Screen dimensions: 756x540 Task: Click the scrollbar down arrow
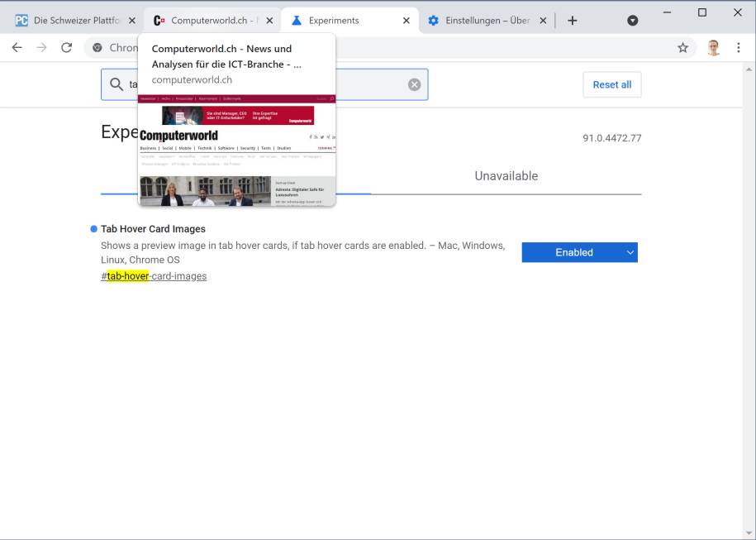point(749,533)
